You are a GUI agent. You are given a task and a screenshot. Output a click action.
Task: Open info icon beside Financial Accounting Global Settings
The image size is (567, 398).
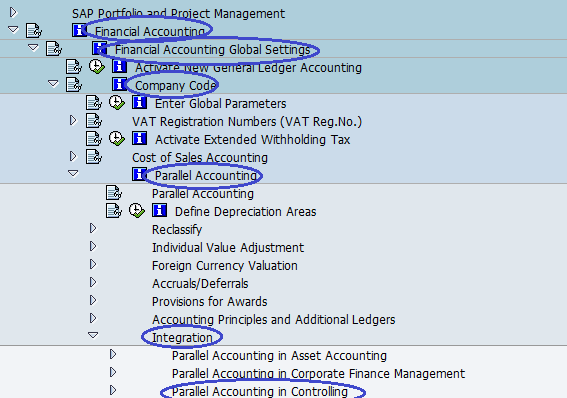[x=99, y=48]
